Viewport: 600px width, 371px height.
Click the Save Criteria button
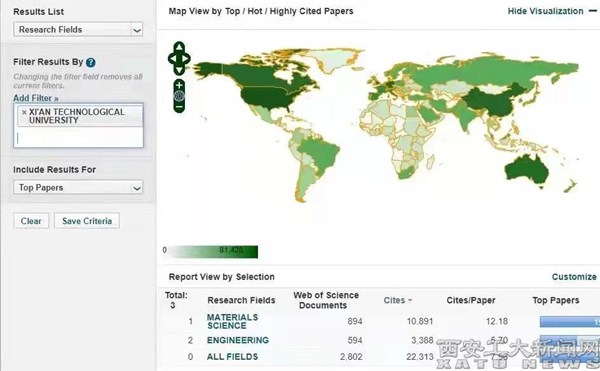tap(87, 221)
